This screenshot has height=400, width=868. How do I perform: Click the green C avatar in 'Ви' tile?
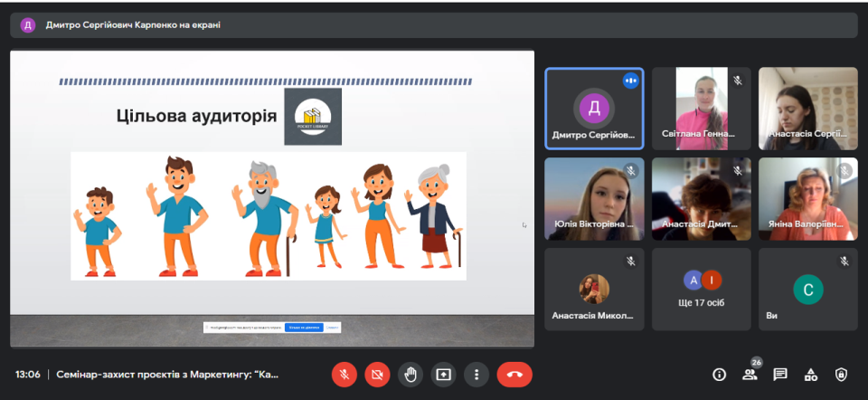click(808, 290)
